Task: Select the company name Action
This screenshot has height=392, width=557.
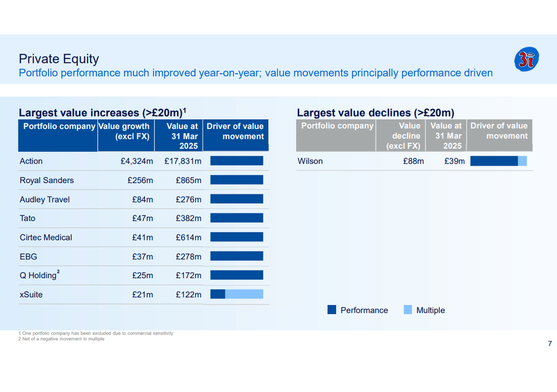Action: [31, 161]
